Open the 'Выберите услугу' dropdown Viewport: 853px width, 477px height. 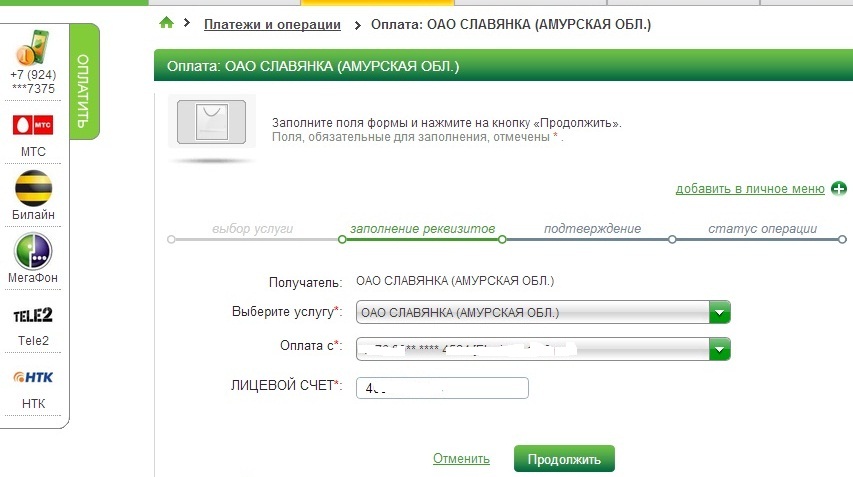[533, 313]
